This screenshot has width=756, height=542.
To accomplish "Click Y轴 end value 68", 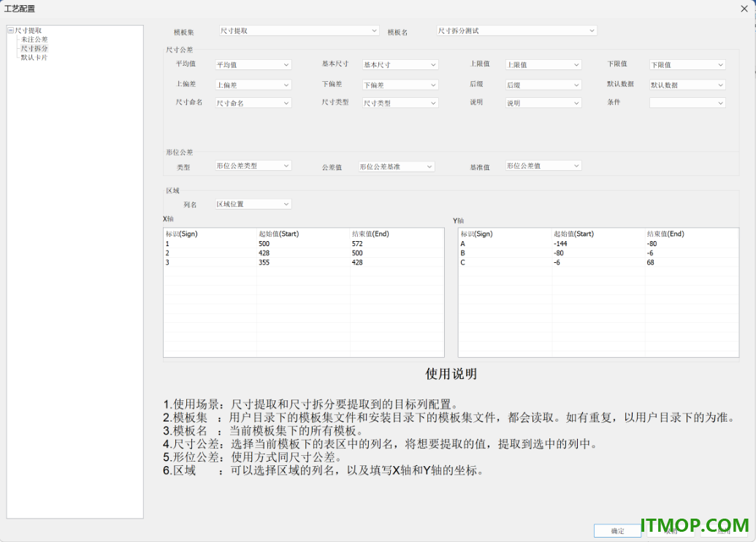I will (x=650, y=263).
